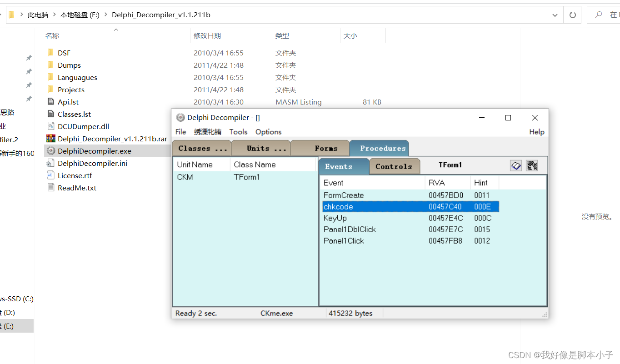Select the (D:) drive in navigation pane
Viewport: 620px width, 364px height.
click(16, 312)
